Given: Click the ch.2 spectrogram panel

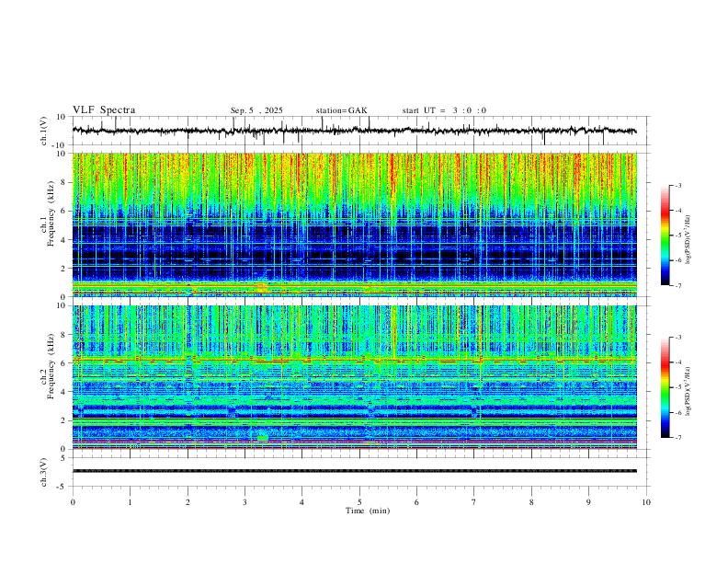Looking at the screenshot, I should pos(354,377).
